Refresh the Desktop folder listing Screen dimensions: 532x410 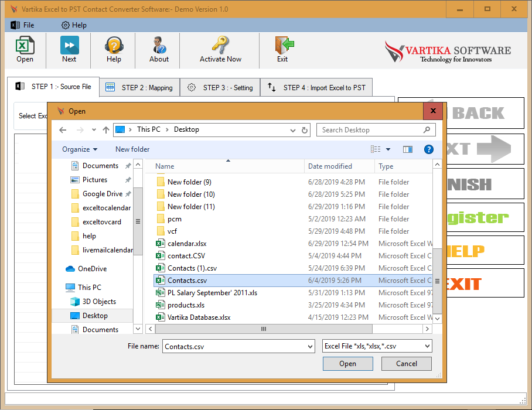(304, 130)
